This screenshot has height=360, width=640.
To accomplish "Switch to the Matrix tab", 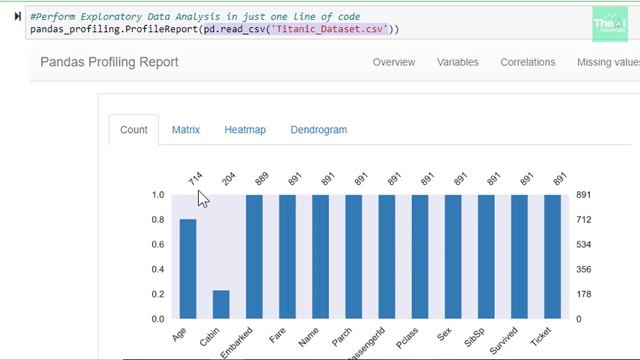I will pos(186,130).
